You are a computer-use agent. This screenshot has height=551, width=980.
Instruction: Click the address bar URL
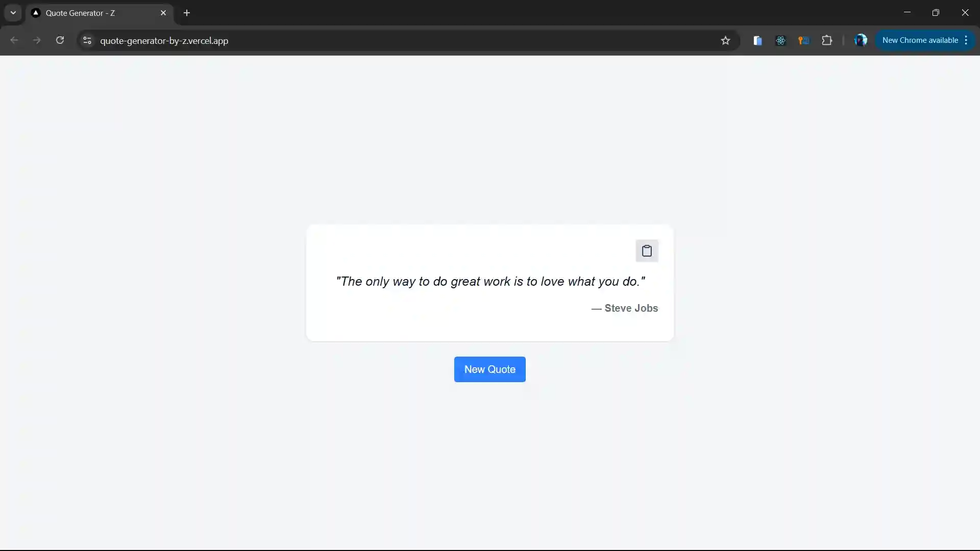pyautogui.click(x=164, y=41)
